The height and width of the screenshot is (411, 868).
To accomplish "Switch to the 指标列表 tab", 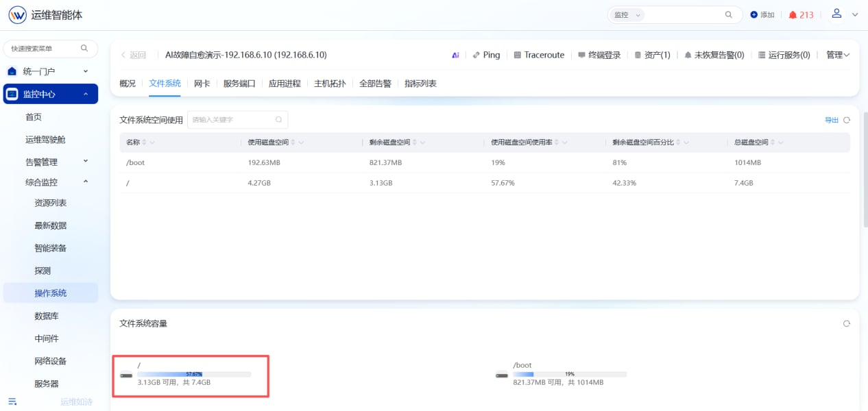I will [x=420, y=84].
